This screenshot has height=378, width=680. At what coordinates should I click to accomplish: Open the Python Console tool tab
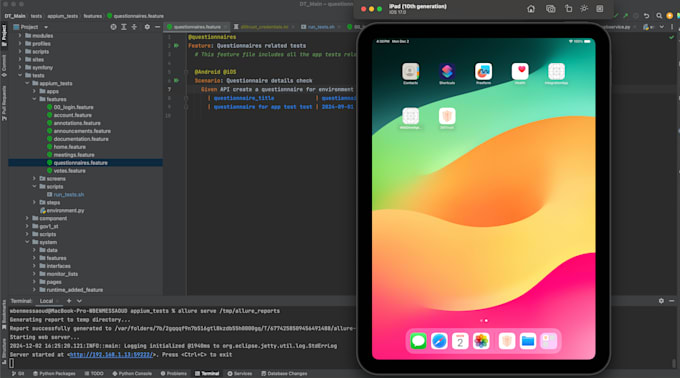pyautogui.click(x=132, y=373)
